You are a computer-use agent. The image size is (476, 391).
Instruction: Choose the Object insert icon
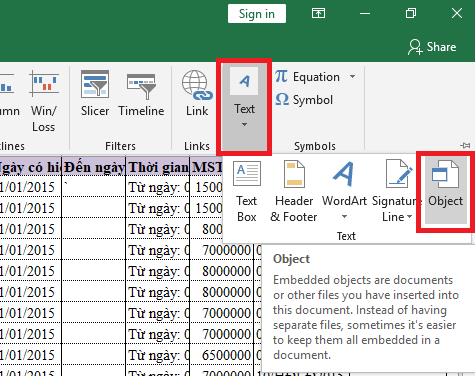[x=445, y=174]
